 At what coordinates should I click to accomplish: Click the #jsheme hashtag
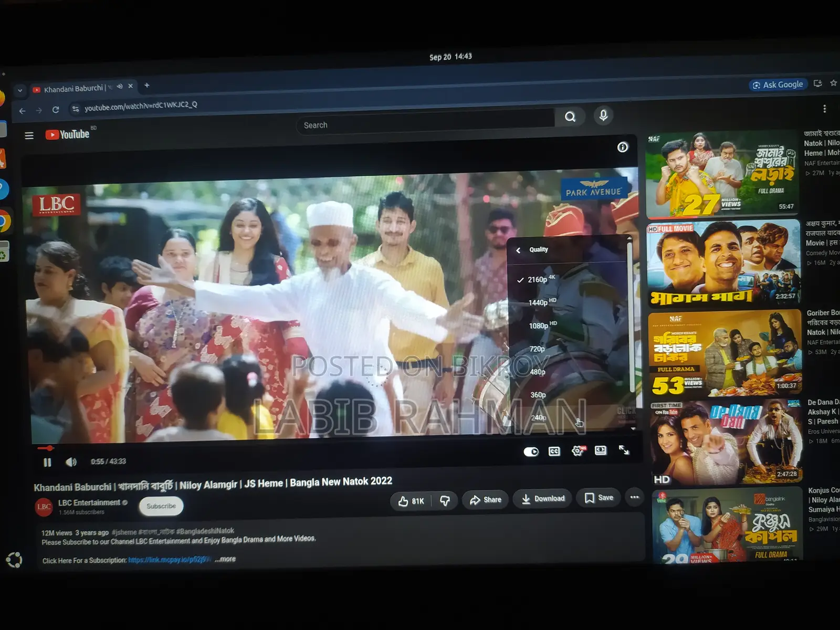click(x=124, y=532)
